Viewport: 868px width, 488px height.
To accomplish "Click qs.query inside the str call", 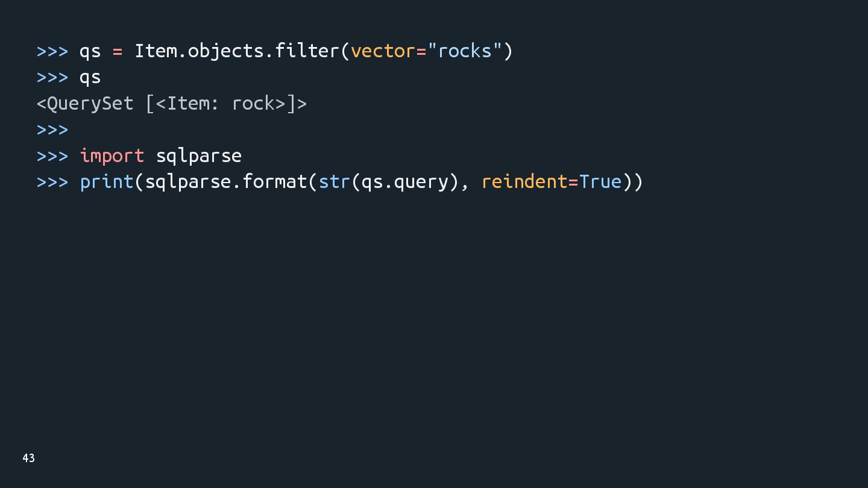I will click(x=404, y=183).
